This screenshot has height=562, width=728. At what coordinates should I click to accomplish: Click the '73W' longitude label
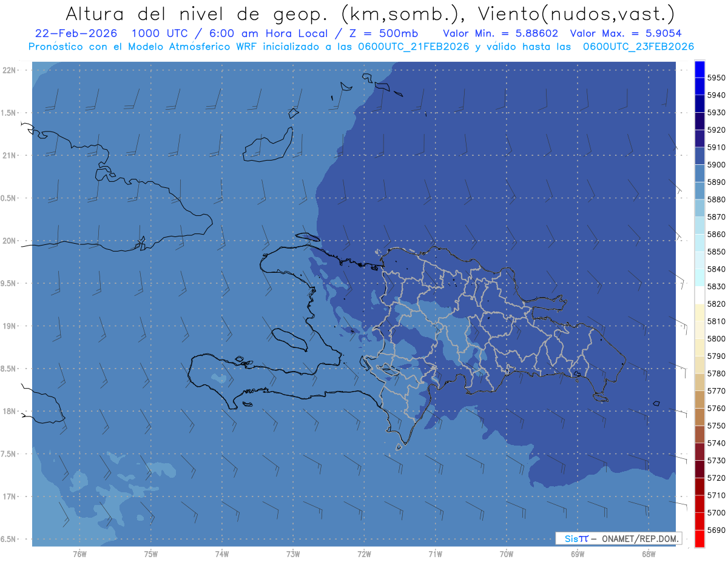[293, 554]
